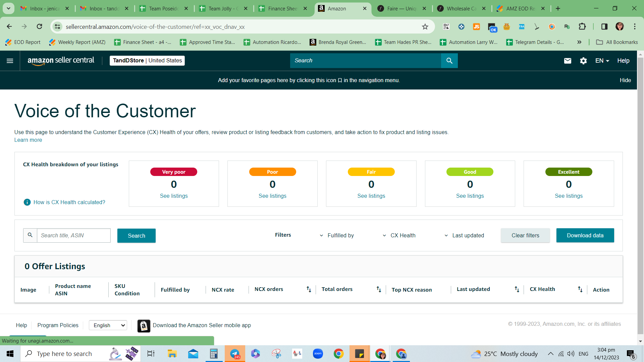
Task: Open the tab search dropdown arrow
Action: [8, 8]
